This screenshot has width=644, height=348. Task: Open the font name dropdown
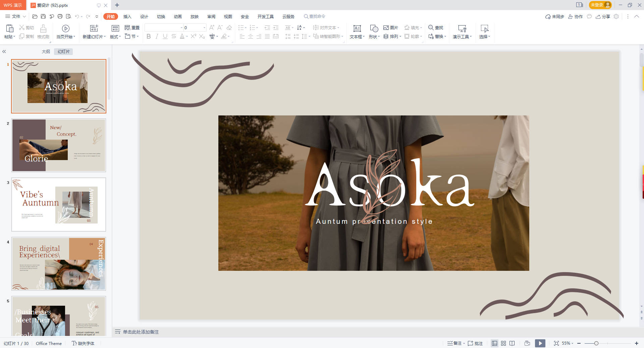tap(181, 28)
